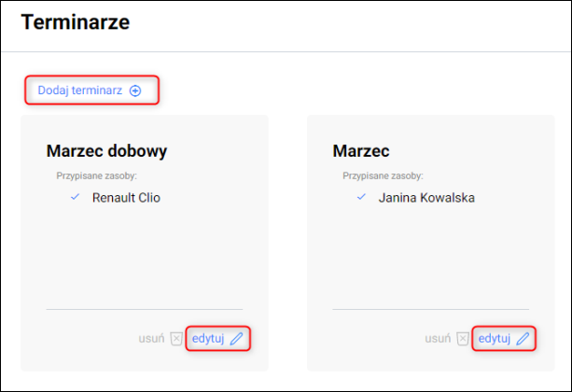The height and width of the screenshot is (392, 572).
Task: Click the delete icon on Marzec card
Action: click(463, 339)
